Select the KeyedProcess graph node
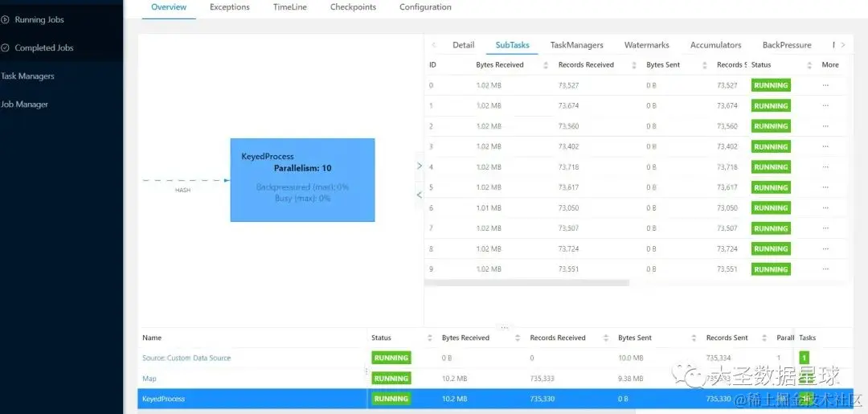The height and width of the screenshot is (414, 868). tap(302, 180)
